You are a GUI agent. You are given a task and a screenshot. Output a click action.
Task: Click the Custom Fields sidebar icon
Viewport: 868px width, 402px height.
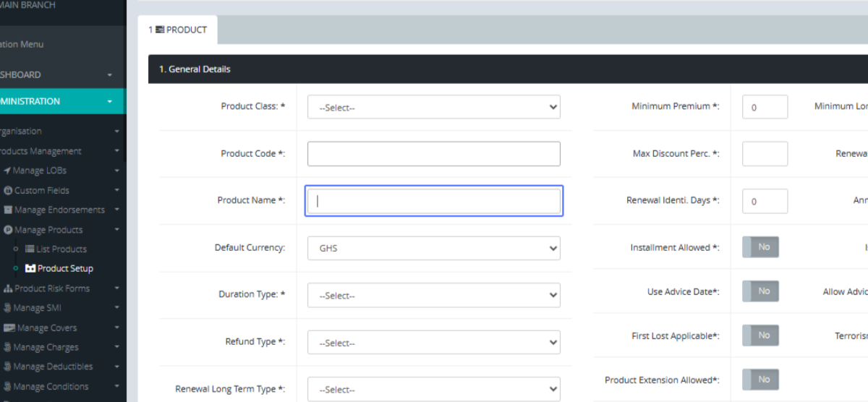point(8,190)
